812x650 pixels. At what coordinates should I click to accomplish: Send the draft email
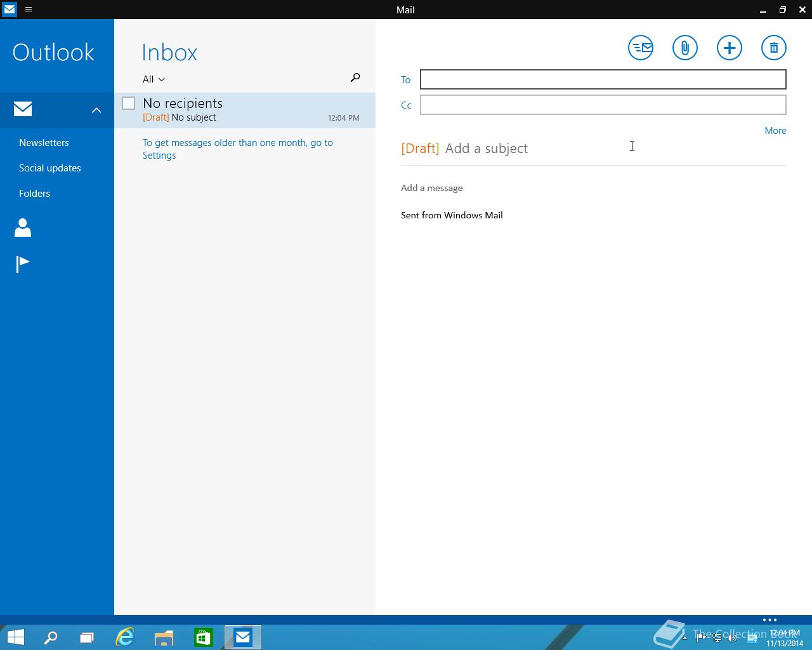tap(641, 48)
